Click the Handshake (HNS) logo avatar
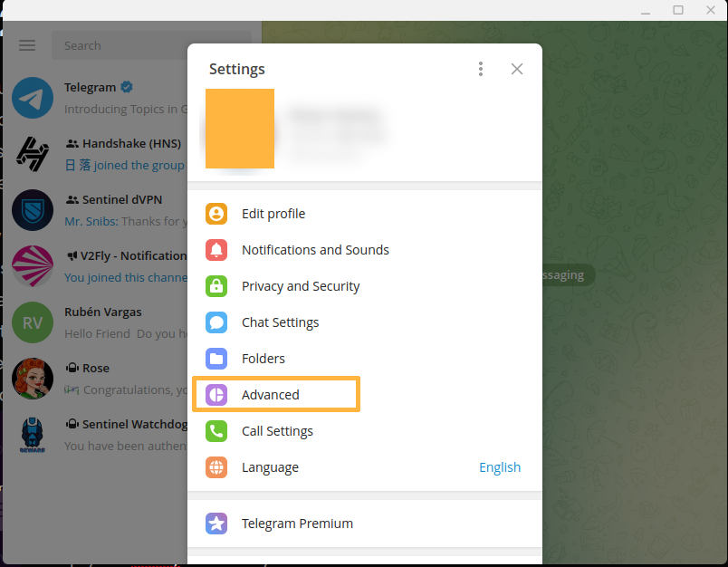Image resolution: width=728 pixels, height=567 pixels. [x=33, y=154]
